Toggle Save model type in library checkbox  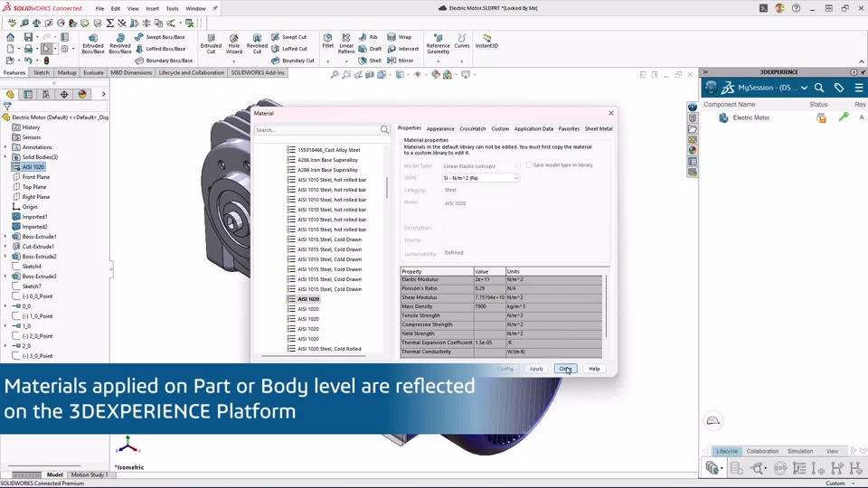pos(529,164)
